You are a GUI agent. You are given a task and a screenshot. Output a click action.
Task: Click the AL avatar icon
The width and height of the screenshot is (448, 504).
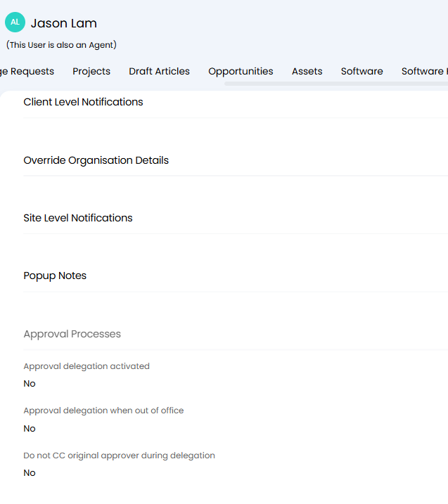[x=15, y=22]
